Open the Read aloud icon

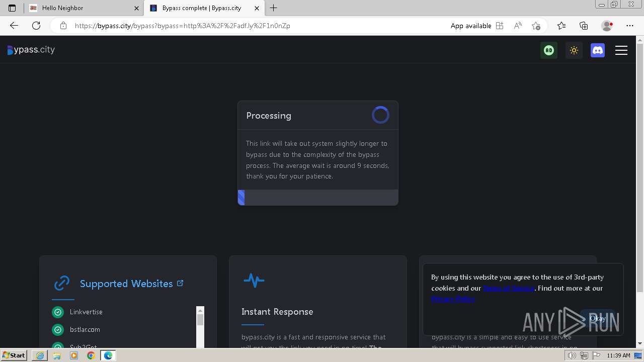pos(518,26)
